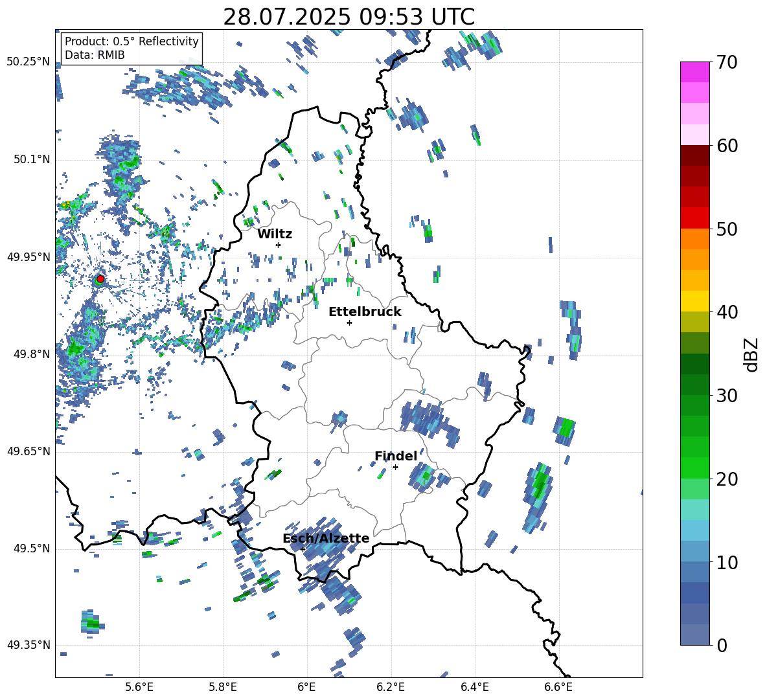This screenshot has height=700, width=767.
Task: Click the 50.25°N latitude label
Action: pos(29,62)
